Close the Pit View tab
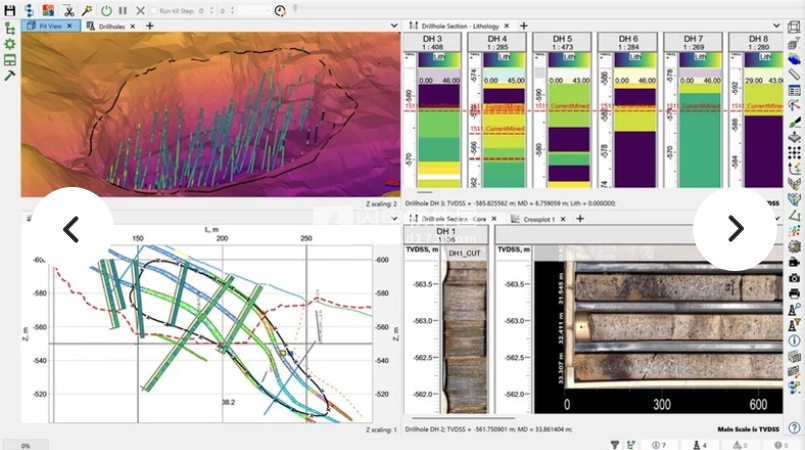This screenshot has height=450, width=805. [70, 26]
